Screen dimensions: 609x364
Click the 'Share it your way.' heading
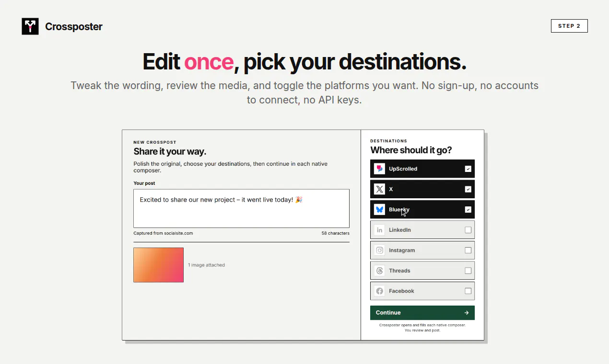[170, 151]
